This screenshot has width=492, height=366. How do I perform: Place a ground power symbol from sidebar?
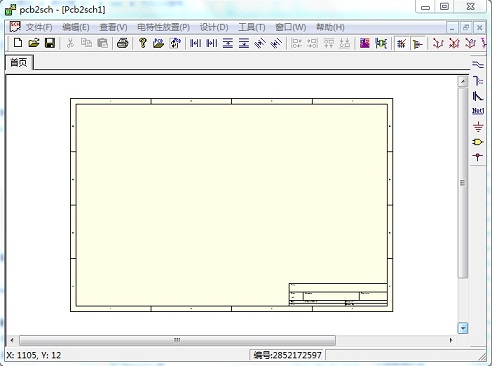point(478,127)
